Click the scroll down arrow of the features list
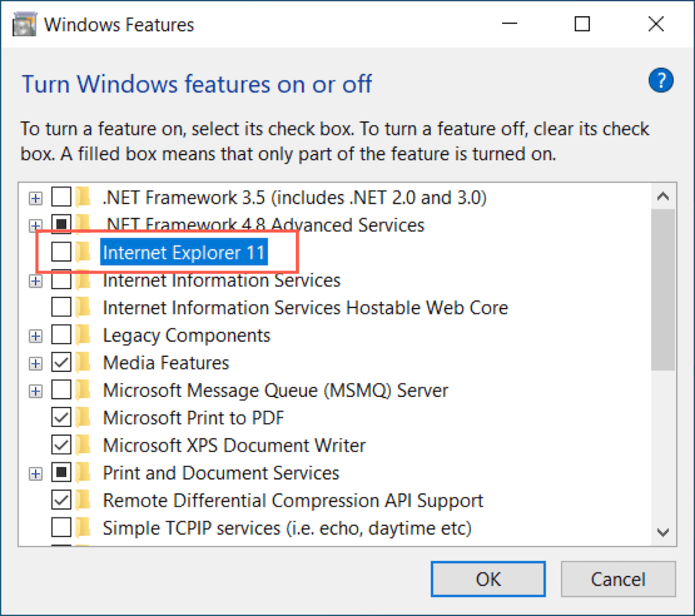Screen dimensions: 695x616 (663, 531)
